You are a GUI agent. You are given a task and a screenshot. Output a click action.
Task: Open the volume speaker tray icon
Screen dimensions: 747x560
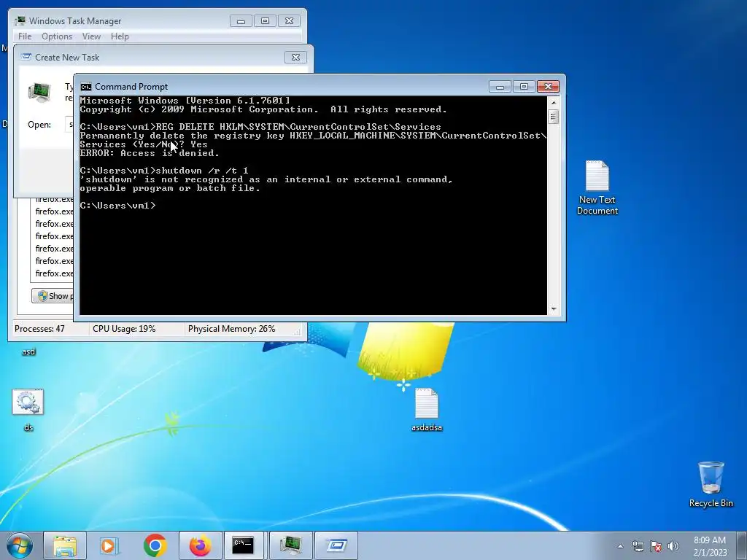[x=673, y=546]
